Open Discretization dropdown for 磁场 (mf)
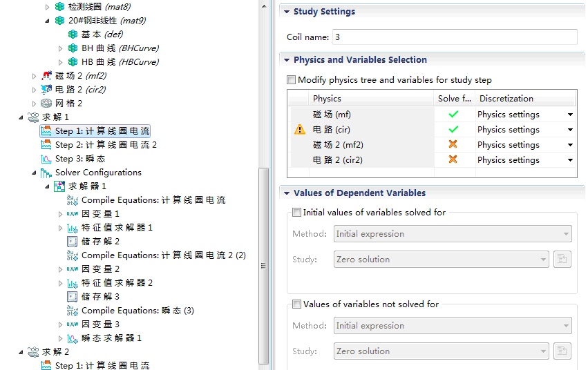This screenshot has height=370, width=588. pyautogui.click(x=571, y=115)
